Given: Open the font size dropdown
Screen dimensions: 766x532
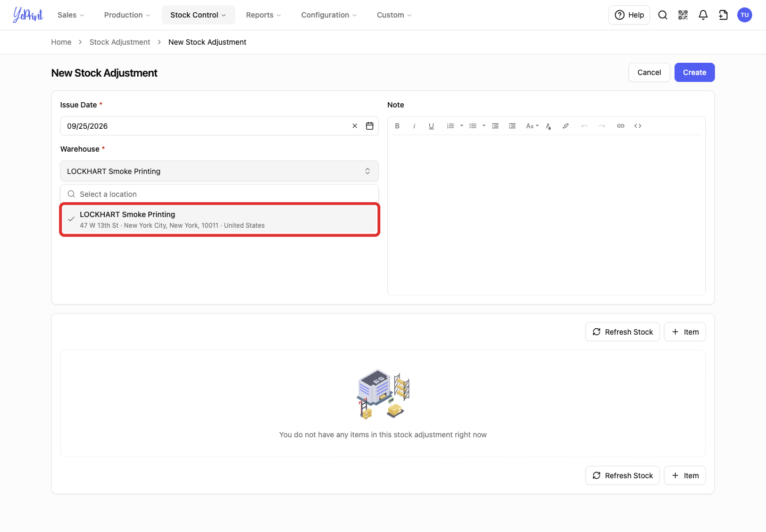Looking at the screenshot, I should [532, 126].
